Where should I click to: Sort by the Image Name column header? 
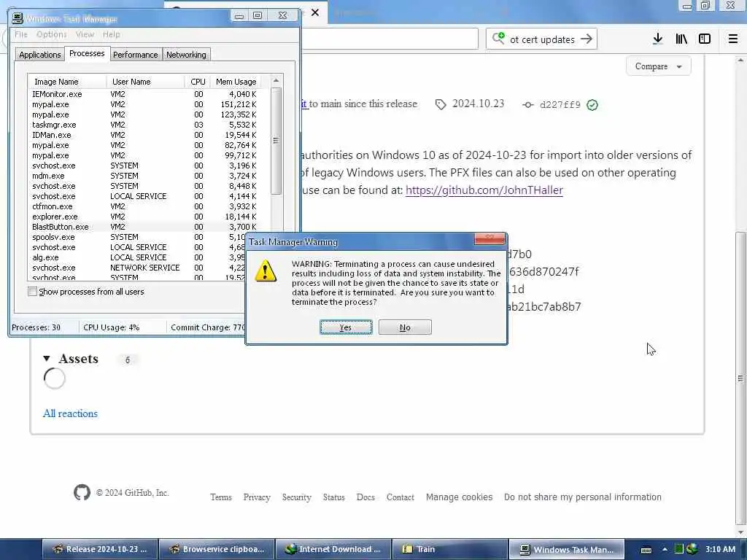(67, 82)
